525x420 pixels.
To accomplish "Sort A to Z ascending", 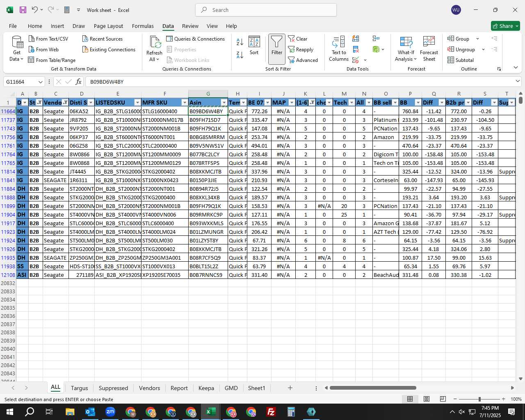I will coord(240,42).
